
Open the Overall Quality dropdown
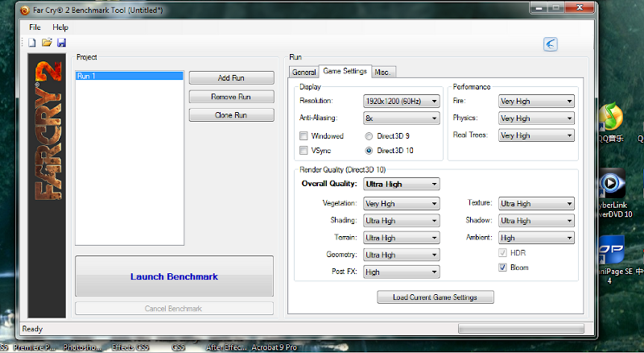pyautogui.click(x=401, y=184)
